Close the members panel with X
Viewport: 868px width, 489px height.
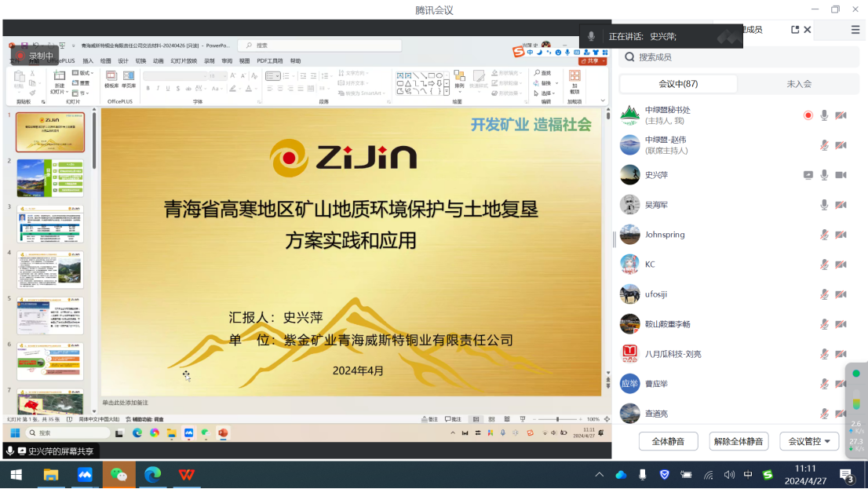808,30
